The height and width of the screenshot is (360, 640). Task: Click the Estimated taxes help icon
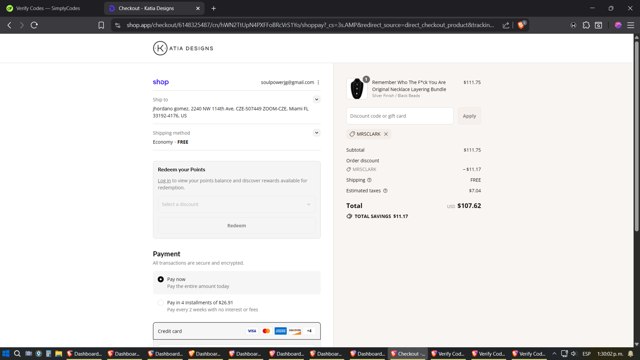pos(385,191)
